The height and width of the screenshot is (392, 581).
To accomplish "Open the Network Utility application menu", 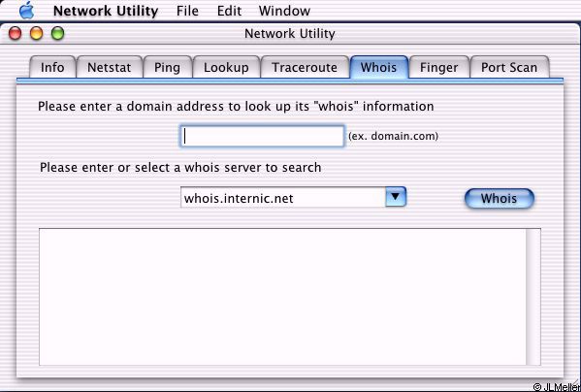I will (106, 11).
